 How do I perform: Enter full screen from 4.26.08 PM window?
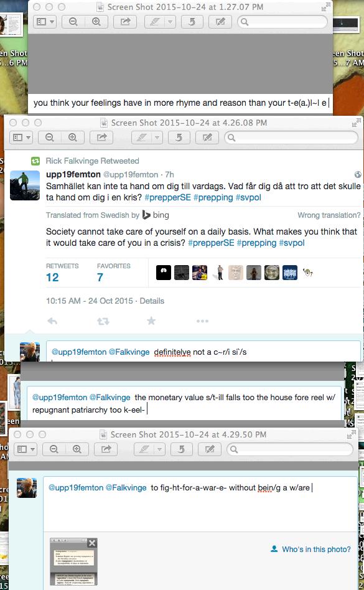[x=355, y=123]
